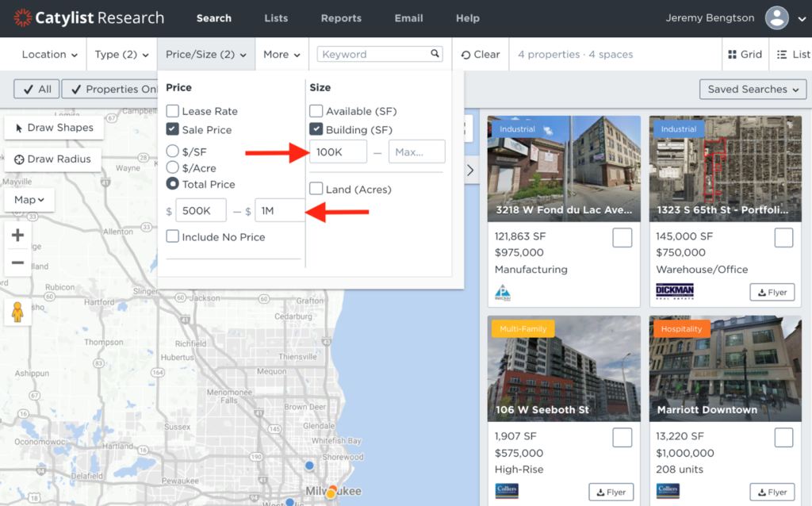The height and width of the screenshot is (506, 812).
Task: Select the Street View pegman icon
Action: 17,312
